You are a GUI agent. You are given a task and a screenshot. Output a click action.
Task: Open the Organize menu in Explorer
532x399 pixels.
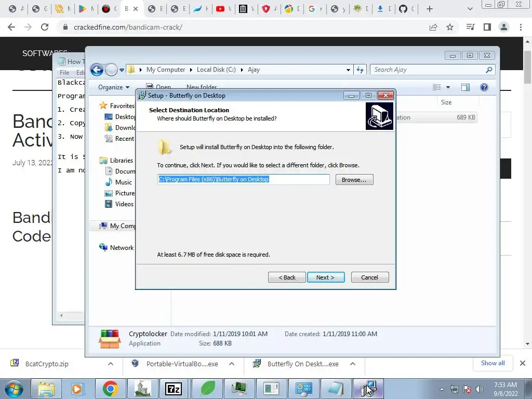click(114, 87)
